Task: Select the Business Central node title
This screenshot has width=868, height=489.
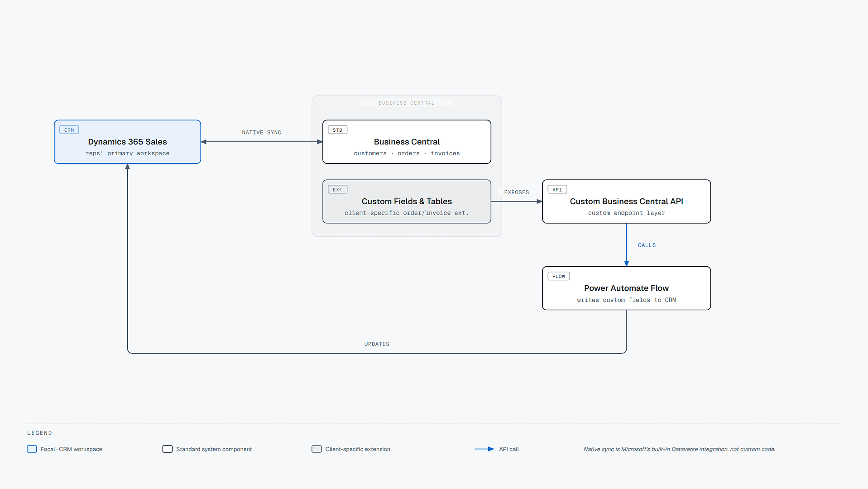Action: tap(407, 142)
